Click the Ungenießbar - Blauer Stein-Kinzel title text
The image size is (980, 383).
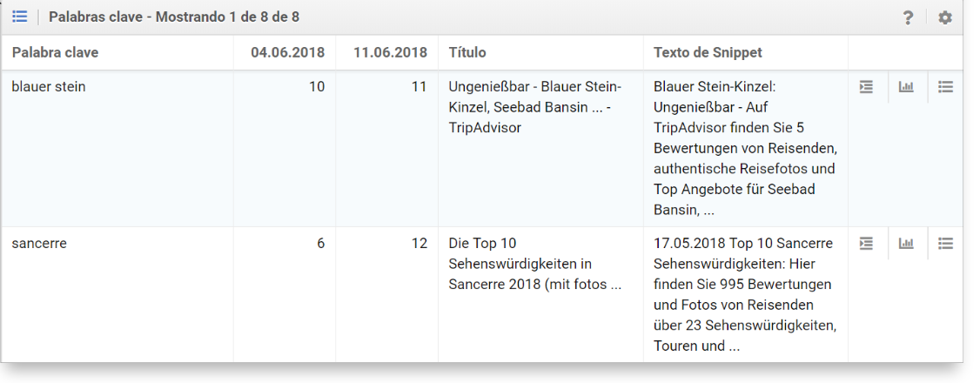534,107
